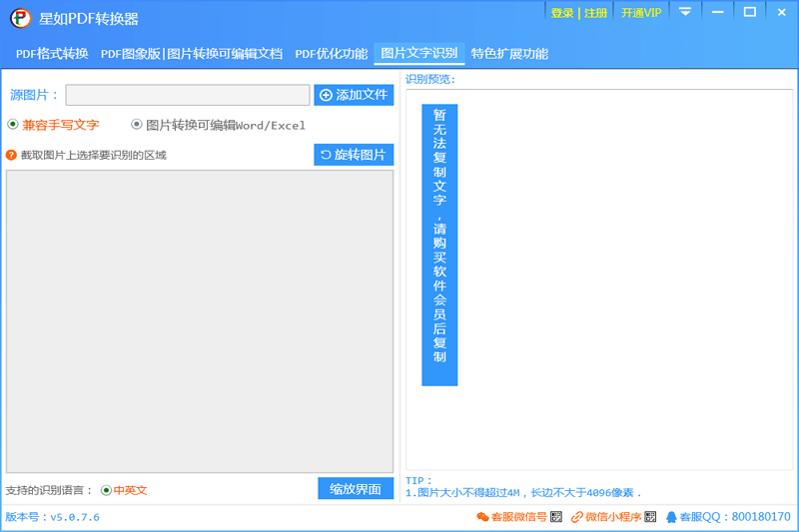This screenshot has width=799, height=532.
Task: Open the PDF图象版|图片转换可编辑文档 tab
Action: coord(192,54)
